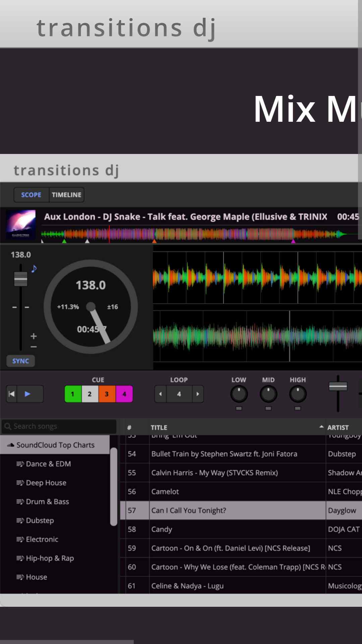Toggle the MID kill switch

tap(268, 409)
